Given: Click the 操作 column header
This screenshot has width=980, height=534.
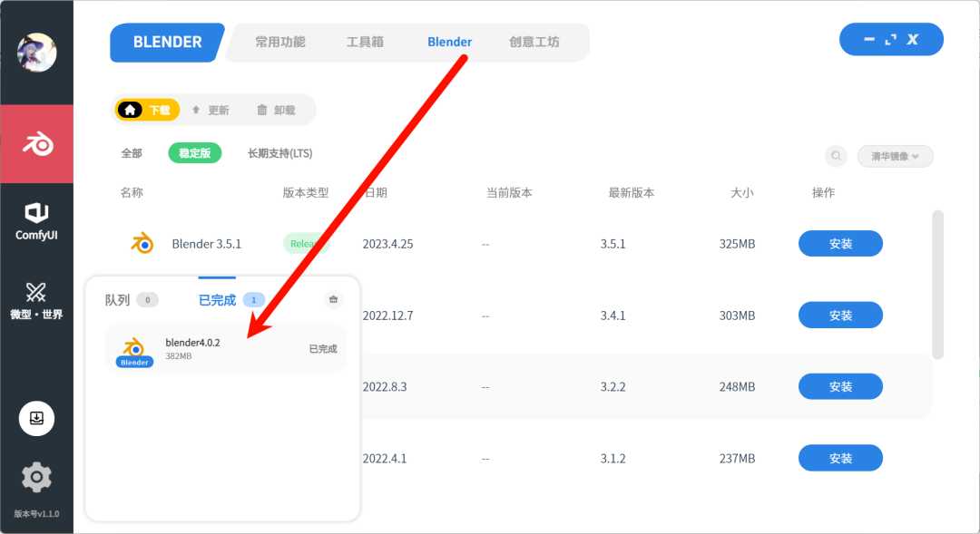Looking at the screenshot, I should pos(823,192).
